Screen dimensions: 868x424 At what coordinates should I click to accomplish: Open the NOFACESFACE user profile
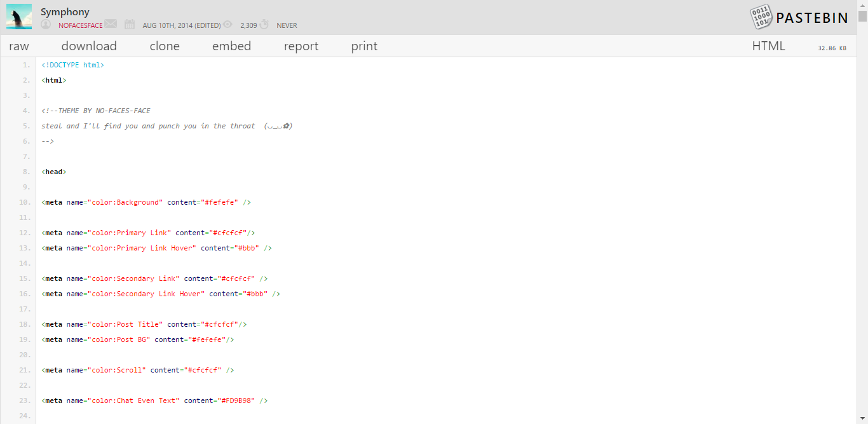tap(79, 25)
